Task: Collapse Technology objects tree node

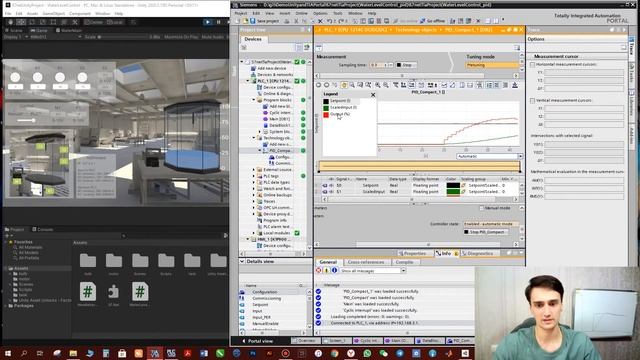Action: pos(253,138)
